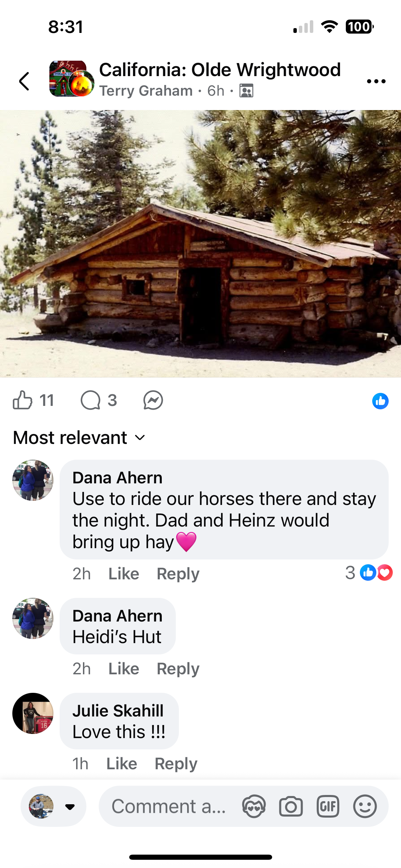Like Julie Skahill's comment
This screenshot has height=868, width=401.
(122, 763)
